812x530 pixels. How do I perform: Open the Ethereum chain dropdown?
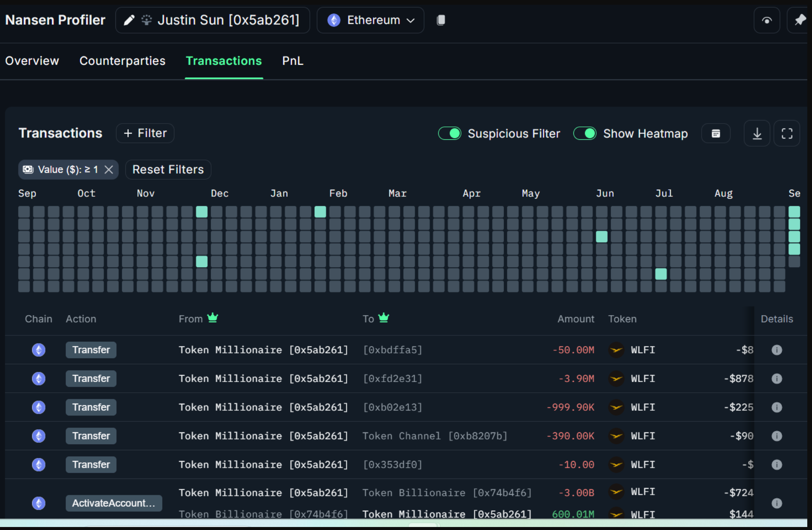tap(370, 20)
